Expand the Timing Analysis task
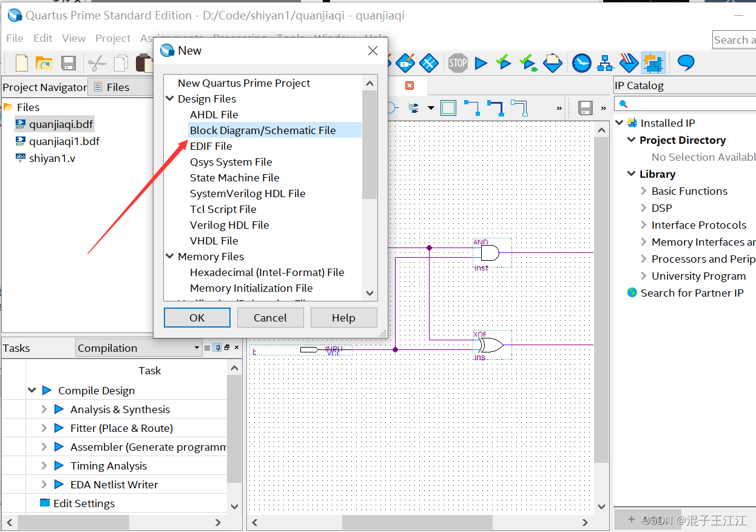 tap(44, 466)
